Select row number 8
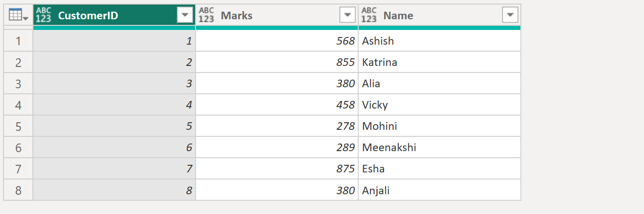The height and width of the screenshot is (214, 644). (18, 191)
